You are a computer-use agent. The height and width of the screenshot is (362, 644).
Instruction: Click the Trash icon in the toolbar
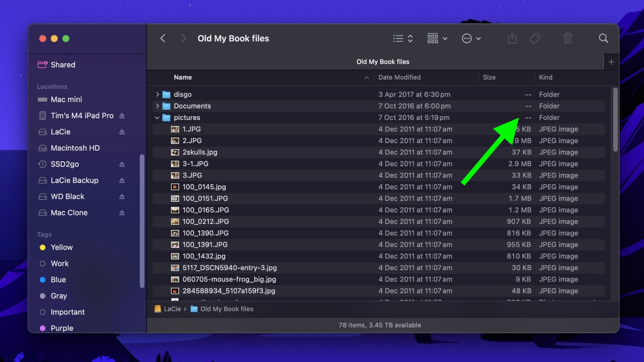point(568,38)
